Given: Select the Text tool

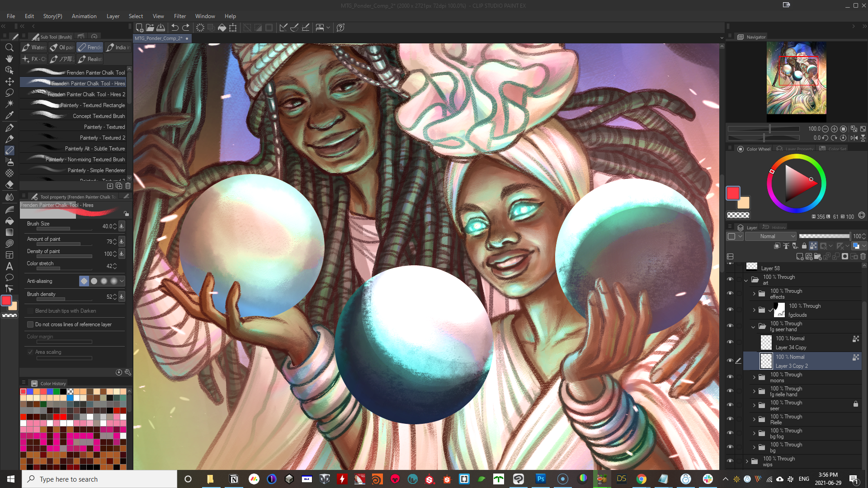Looking at the screenshot, I should (x=9, y=266).
